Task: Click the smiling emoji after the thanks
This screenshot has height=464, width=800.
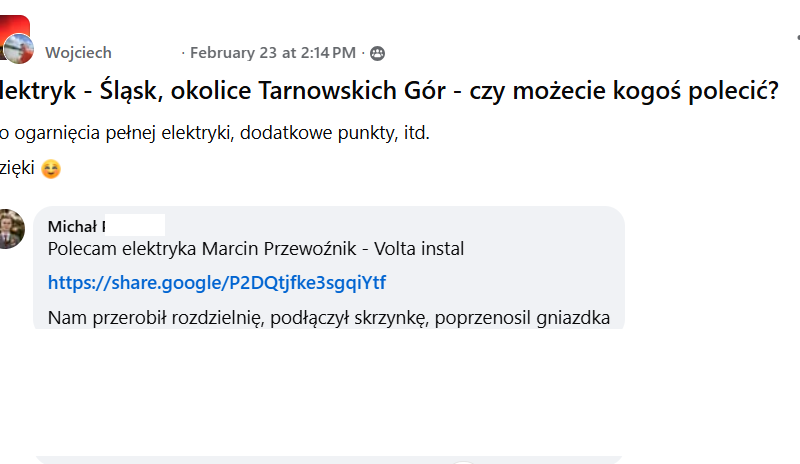Action: (50, 169)
